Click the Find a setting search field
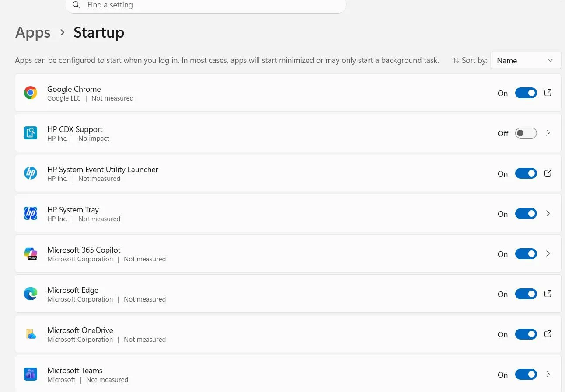 [206, 5]
